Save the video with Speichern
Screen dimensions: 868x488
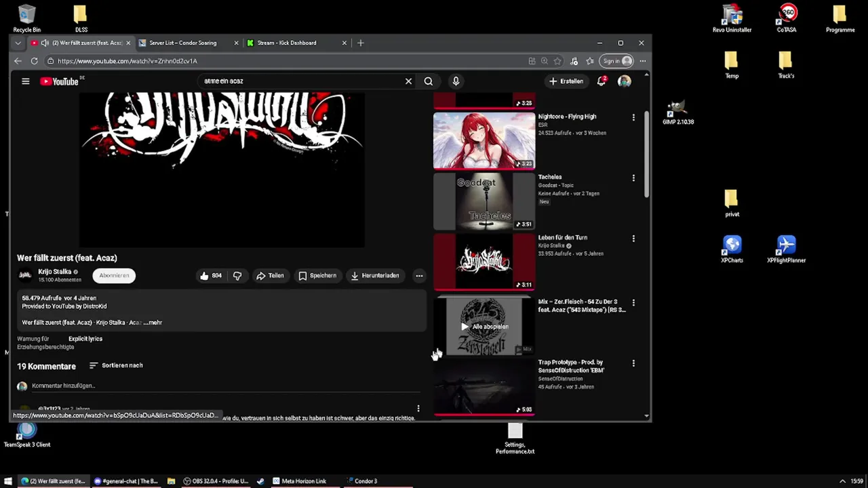point(317,276)
